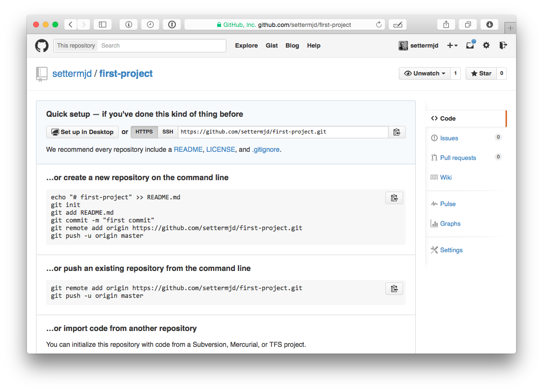Open the Explore menu
Image resolution: width=543 pixels, height=392 pixels.
246,45
